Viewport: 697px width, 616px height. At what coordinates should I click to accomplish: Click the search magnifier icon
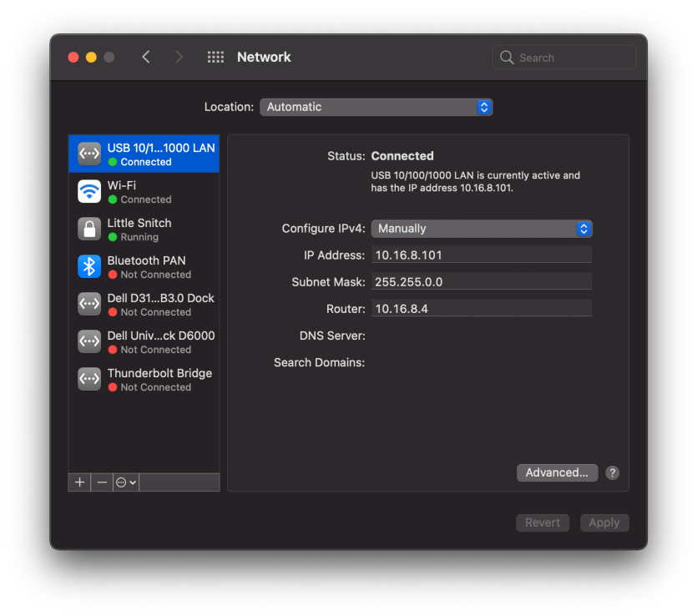pos(507,58)
